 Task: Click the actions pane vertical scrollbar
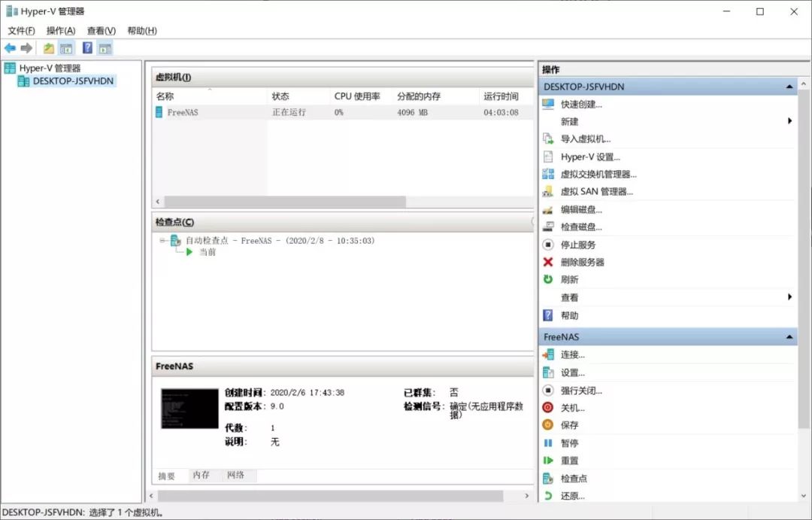point(803,258)
